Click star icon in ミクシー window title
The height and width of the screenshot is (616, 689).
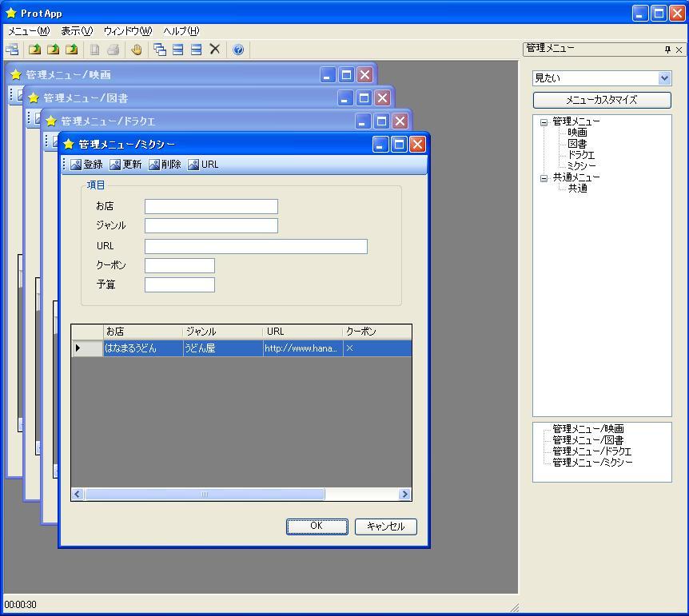(x=69, y=144)
